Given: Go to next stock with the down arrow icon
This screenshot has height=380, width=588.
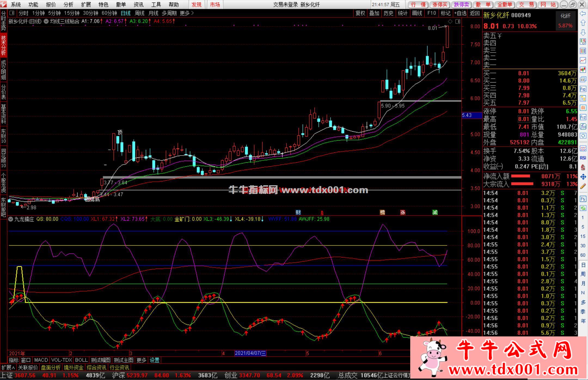Looking at the screenshot, I should pos(583,32).
